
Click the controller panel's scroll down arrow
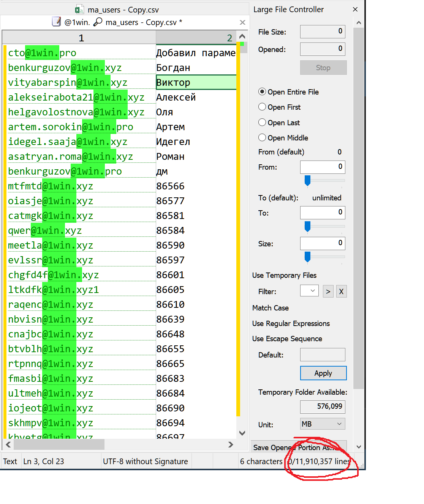coord(359,447)
